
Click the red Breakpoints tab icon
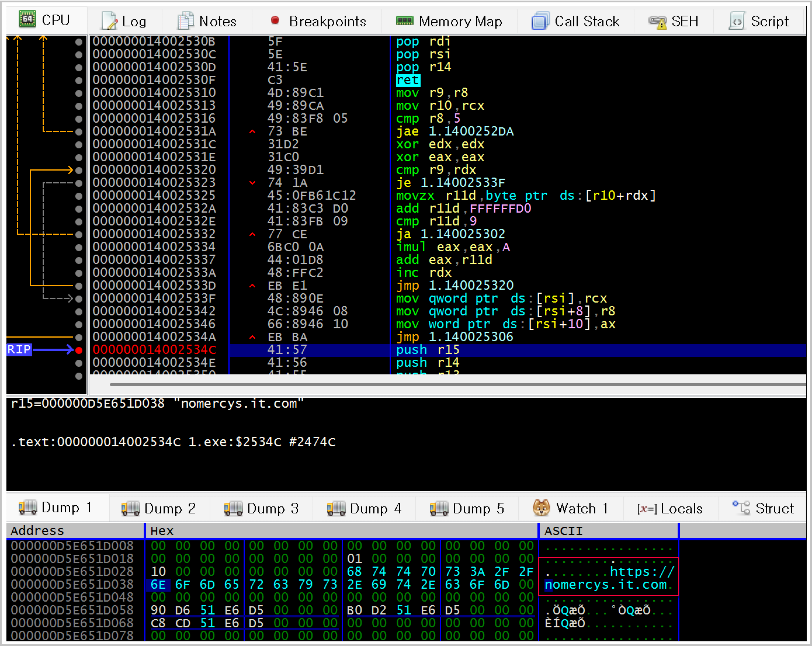[x=275, y=20]
